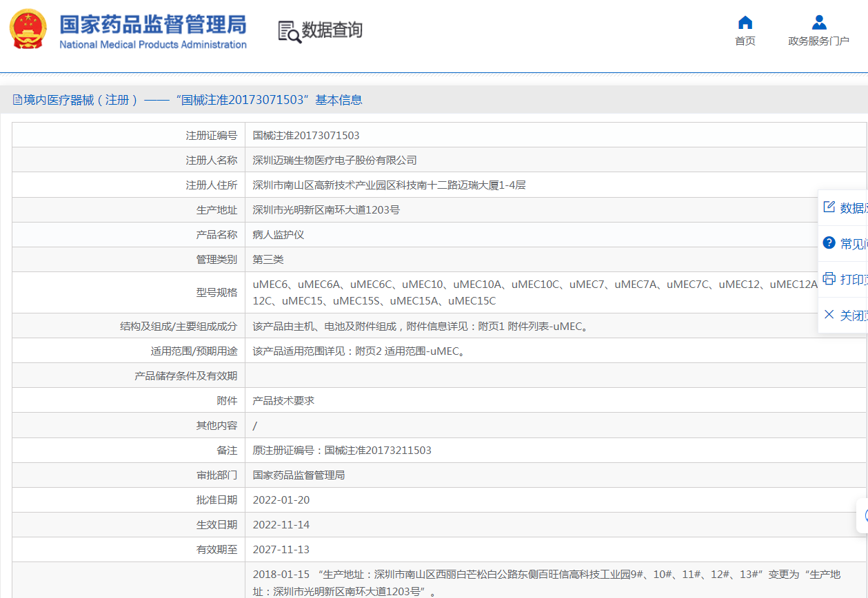
Task: Select production address 深圳市光明新区南环大道1203号
Action: coord(326,210)
